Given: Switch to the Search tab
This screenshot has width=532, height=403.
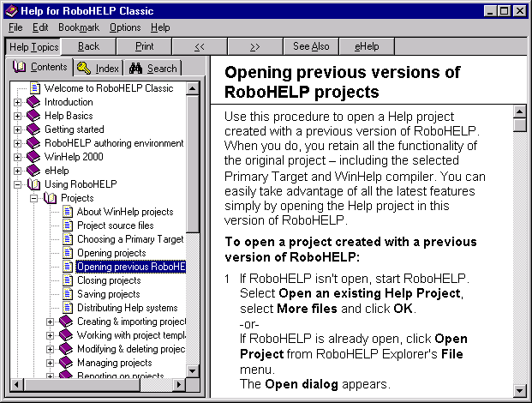Looking at the screenshot, I should tap(153, 68).
